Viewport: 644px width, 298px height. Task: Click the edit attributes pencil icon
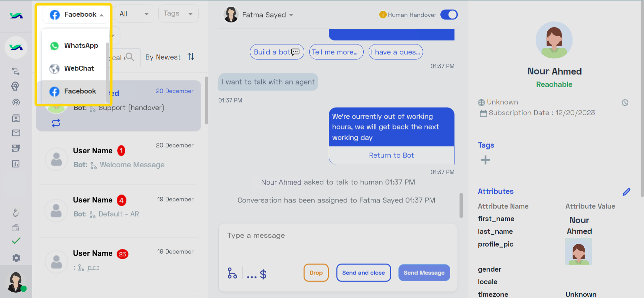coord(626,192)
